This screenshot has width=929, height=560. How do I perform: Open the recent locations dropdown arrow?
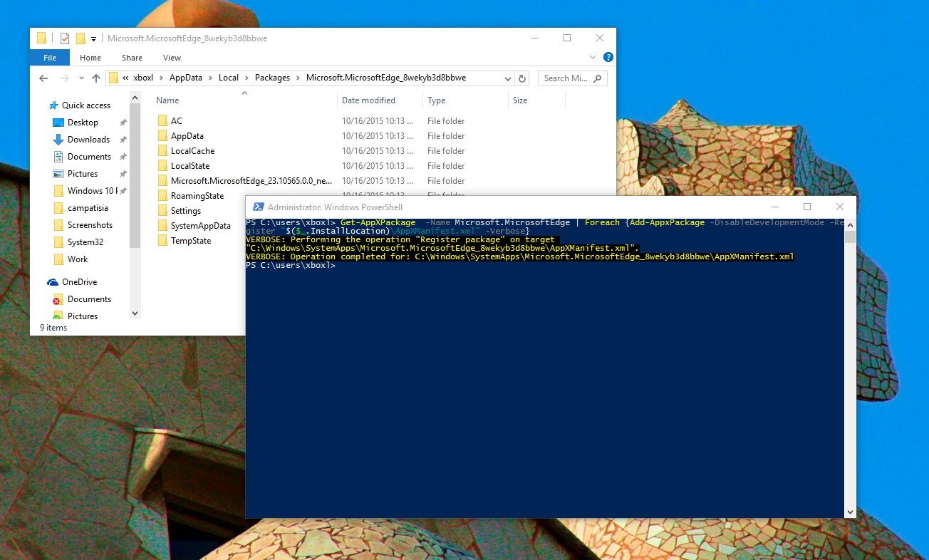pos(81,78)
